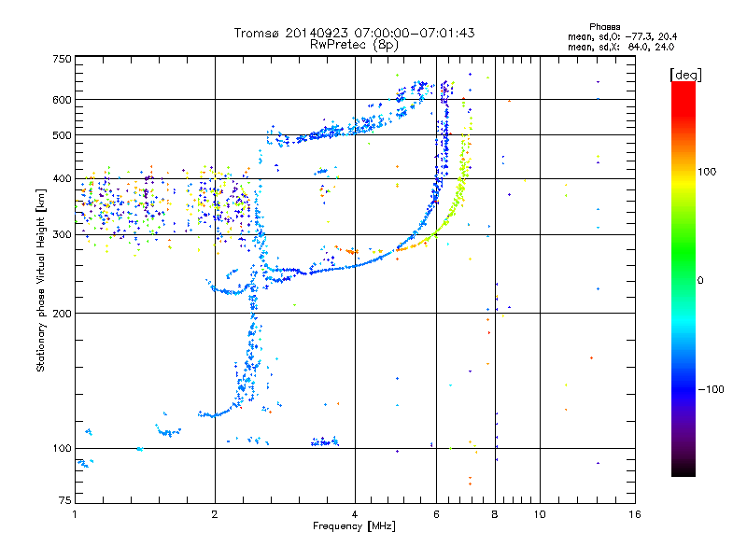
Task: Click the y-axis tick label '600'
Action: [63, 100]
